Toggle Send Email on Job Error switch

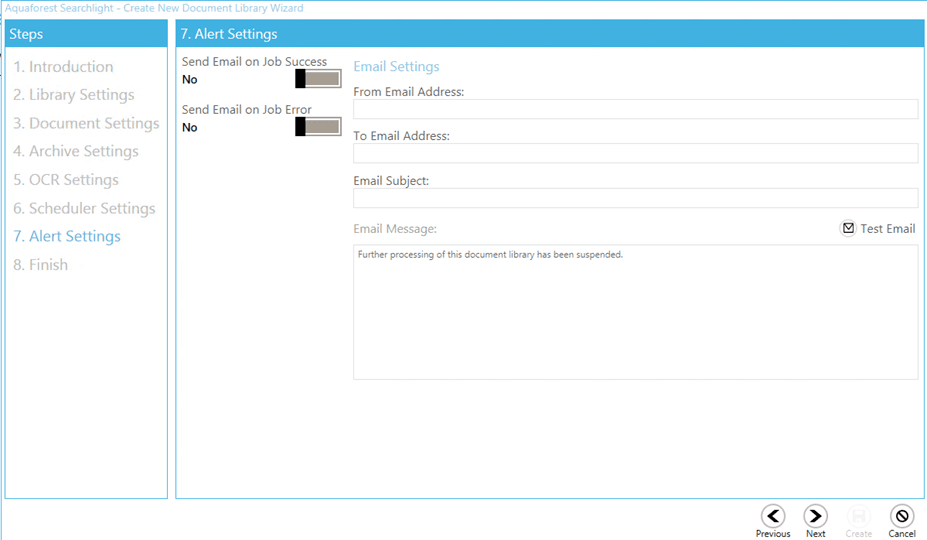coord(318,127)
